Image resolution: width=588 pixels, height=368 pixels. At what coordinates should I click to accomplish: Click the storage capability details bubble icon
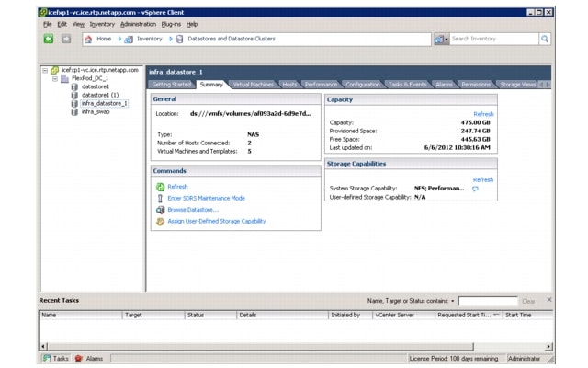pyautogui.click(x=475, y=189)
